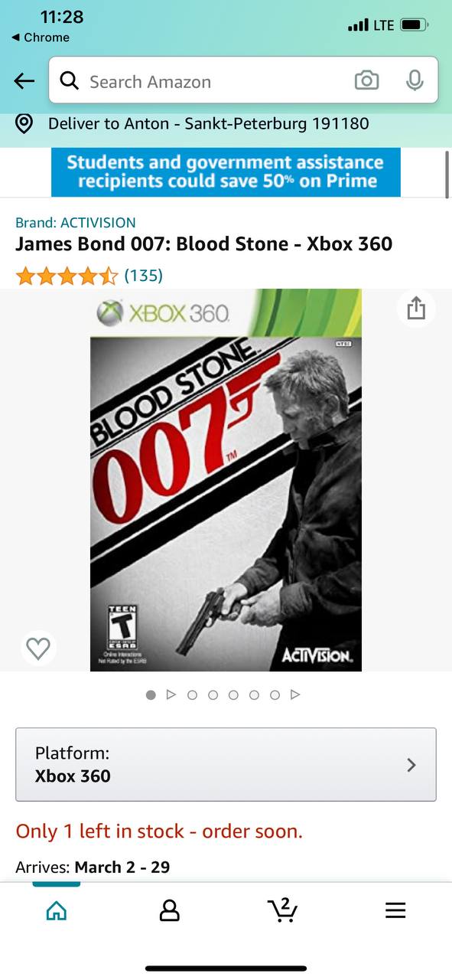Screen dimensions: 452x980
Task: Open the hamburger menu icon
Action: [x=395, y=910]
